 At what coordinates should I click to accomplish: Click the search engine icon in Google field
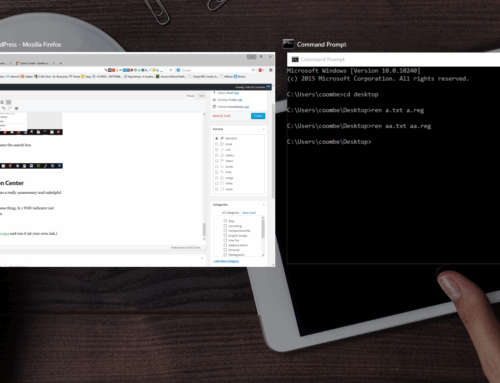[178, 70]
